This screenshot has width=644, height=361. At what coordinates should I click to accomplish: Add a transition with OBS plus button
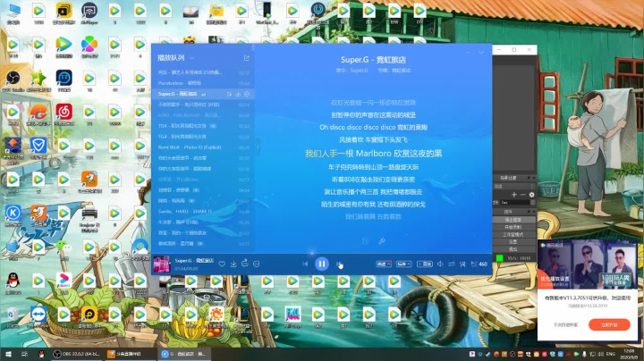coord(514,195)
